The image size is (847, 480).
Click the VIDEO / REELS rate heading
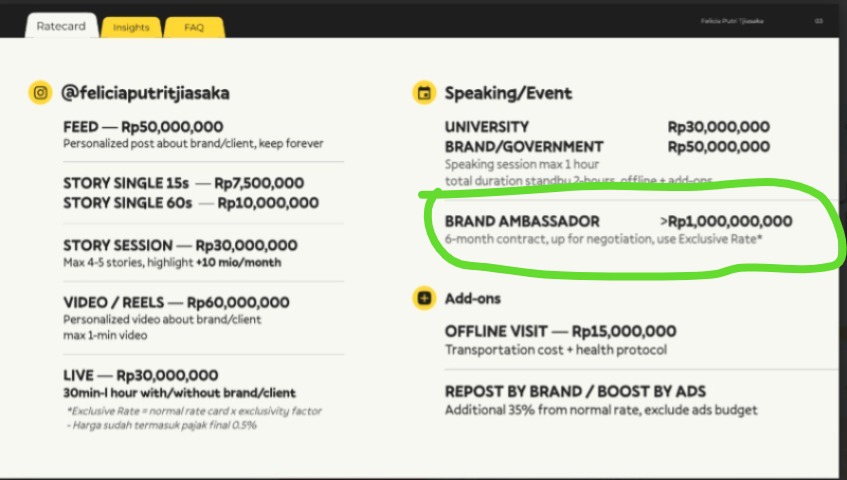click(176, 302)
